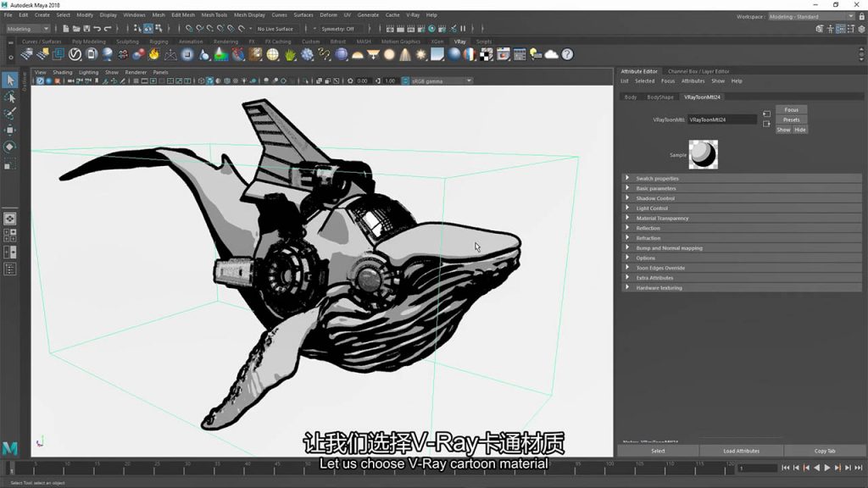Viewport: 868px width, 488px height.
Task: Expand the Material Transparency section
Action: pos(741,218)
